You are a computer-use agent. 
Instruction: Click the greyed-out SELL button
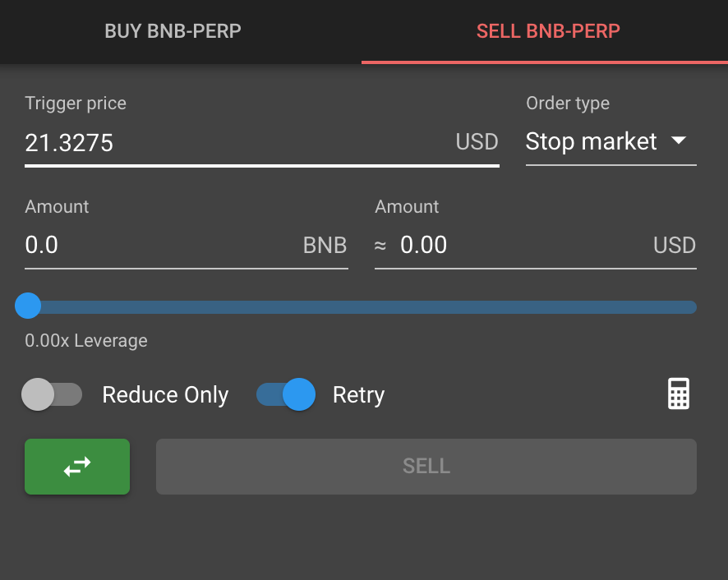tap(426, 467)
